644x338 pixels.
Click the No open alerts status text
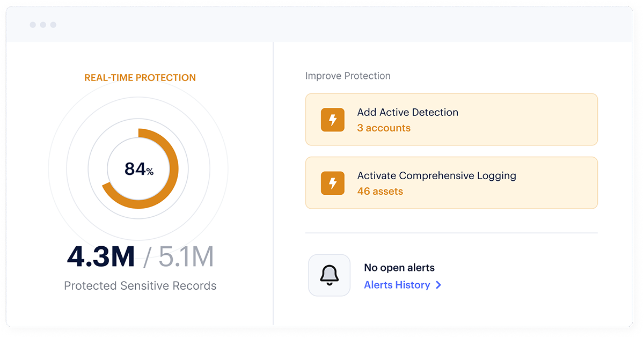click(x=399, y=268)
